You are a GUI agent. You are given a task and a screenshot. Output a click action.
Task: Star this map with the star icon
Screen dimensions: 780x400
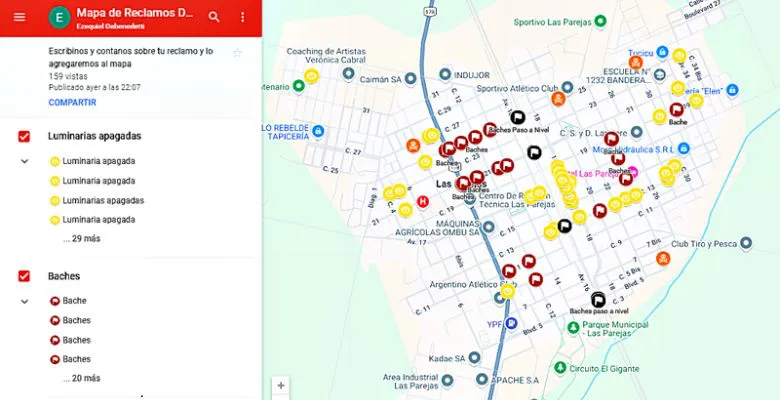coord(237,53)
